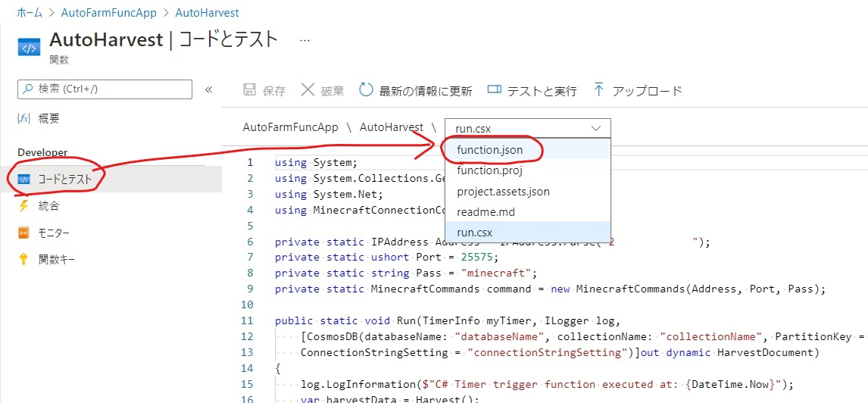Screen dimensions: 868x403
Task: Click the AutoHarvest function code icon
Action: (x=28, y=47)
